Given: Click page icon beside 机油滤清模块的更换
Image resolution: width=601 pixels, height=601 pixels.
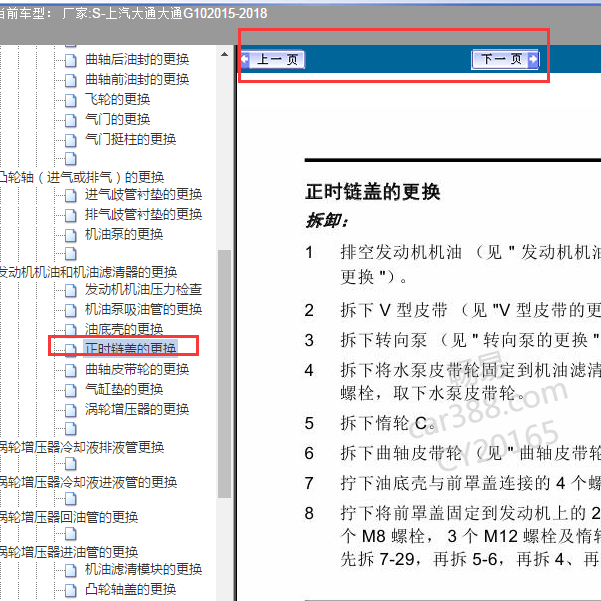Looking at the screenshot, I should tap(71, 570).
